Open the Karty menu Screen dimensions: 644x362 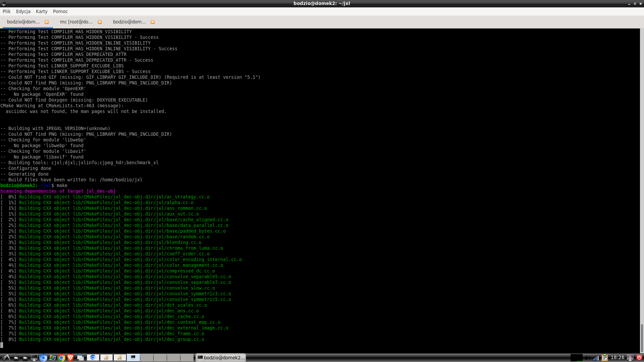point(42,11)
